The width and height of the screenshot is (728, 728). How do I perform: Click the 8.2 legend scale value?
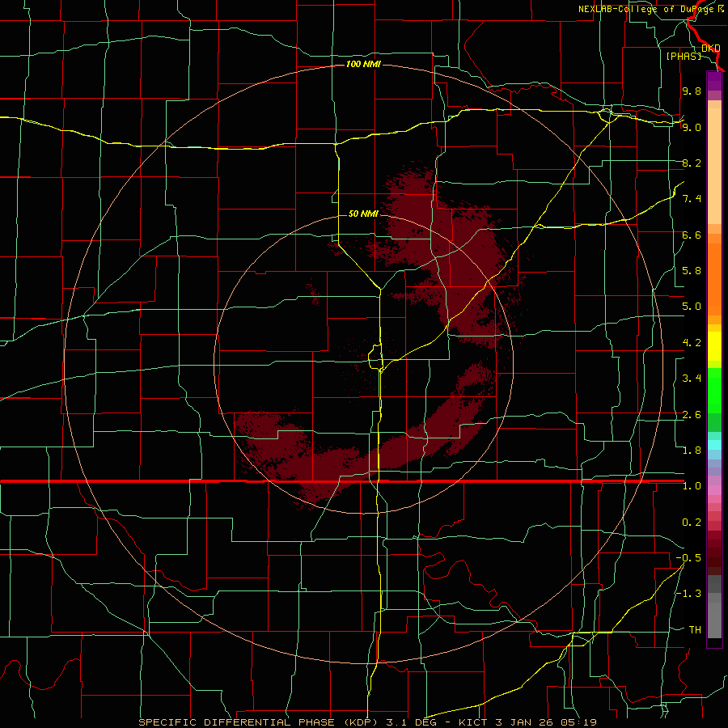click(692, 163)
